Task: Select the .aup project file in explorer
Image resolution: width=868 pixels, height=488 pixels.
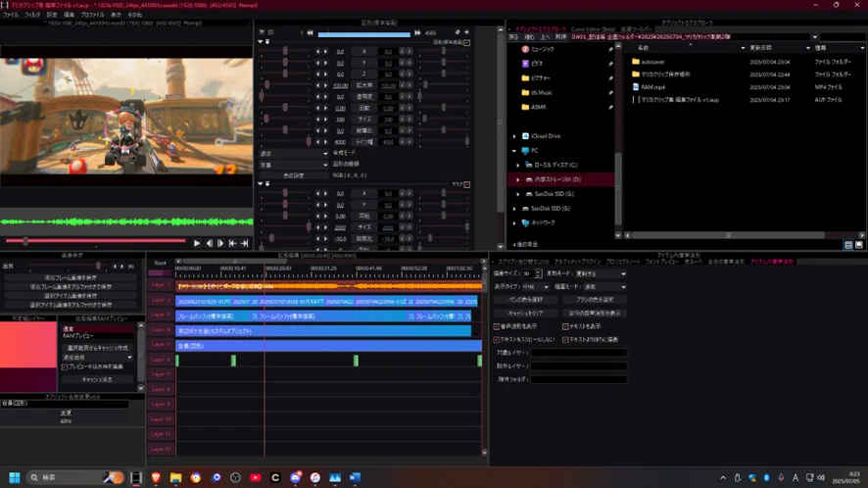Action: 679,100
